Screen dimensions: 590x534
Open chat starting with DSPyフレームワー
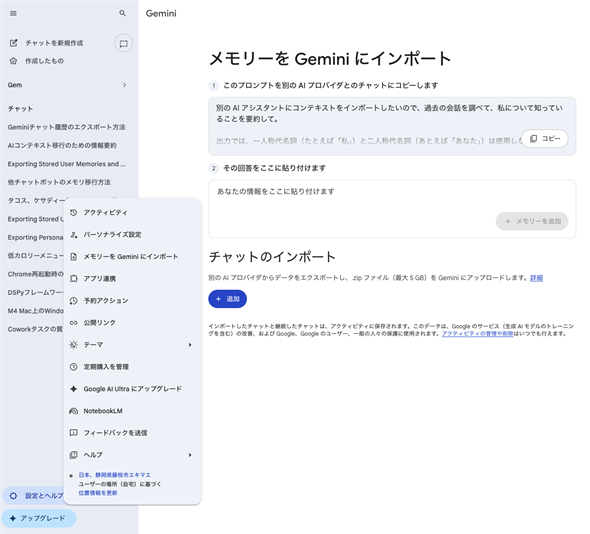coord(35,292)
